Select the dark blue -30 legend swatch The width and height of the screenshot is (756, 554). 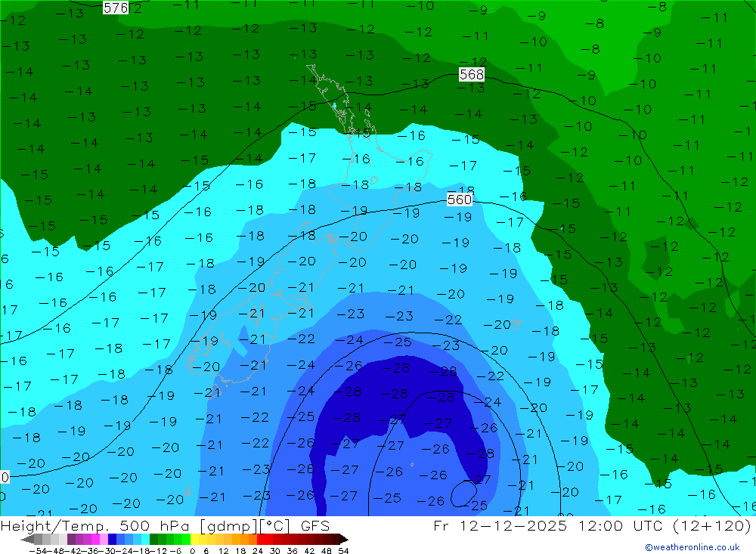(x=112, y=539)
